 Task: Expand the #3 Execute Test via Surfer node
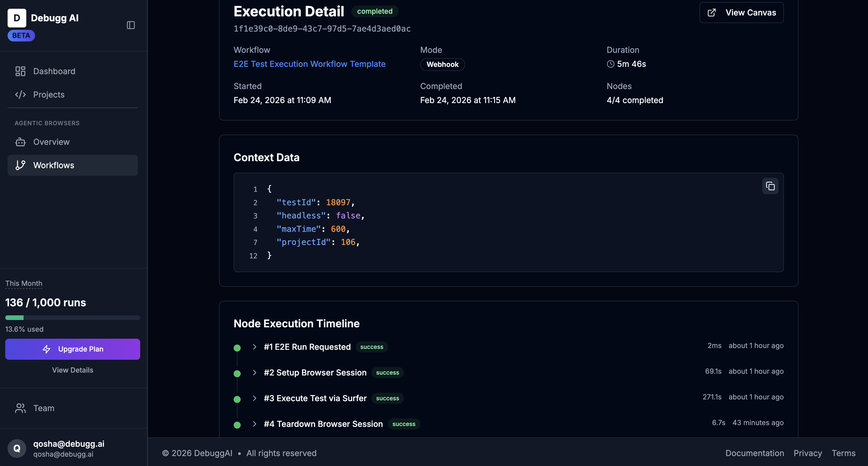[x=254, y=398]
